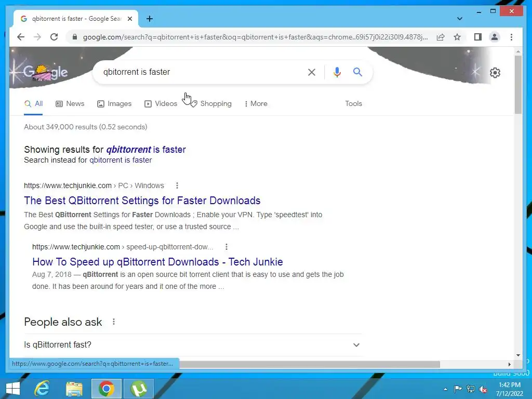The image size is (532, 399).
Task: Click the techjunkie.com PC Windows breadcrumb
Action: [x=94, y=185]
